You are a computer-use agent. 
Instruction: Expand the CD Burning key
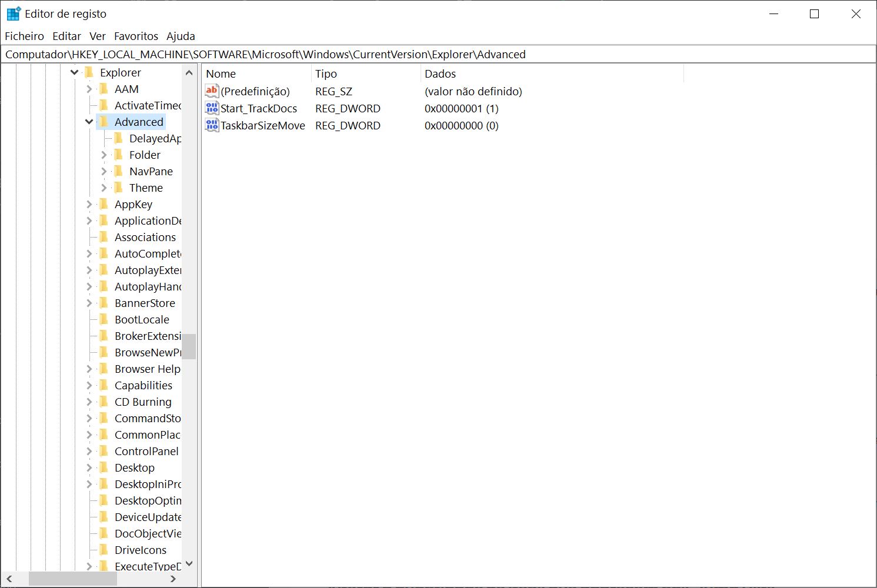[x=89, y=402]
